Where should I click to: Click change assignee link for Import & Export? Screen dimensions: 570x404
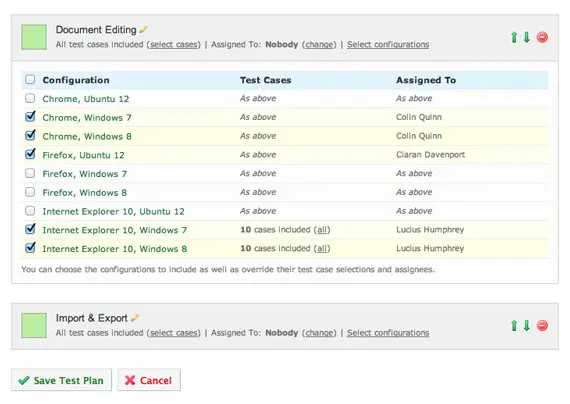tap(319, 333)
